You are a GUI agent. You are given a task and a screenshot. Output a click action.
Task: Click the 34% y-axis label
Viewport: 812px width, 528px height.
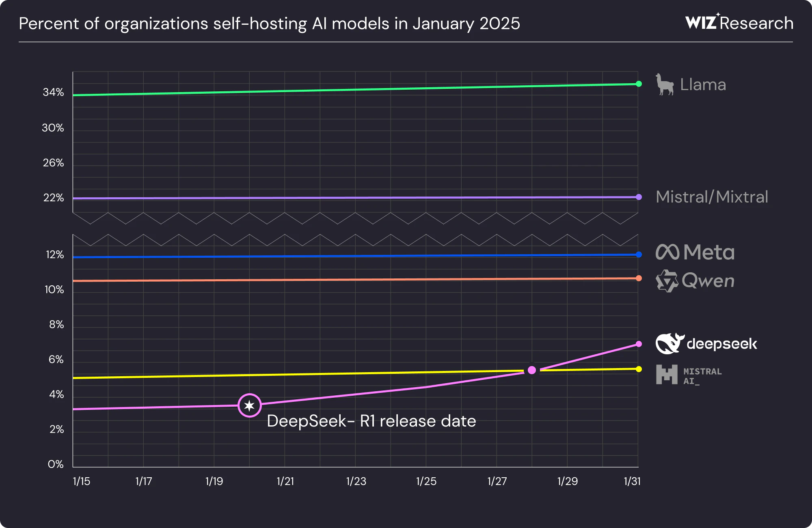click(x=53, y=92)
